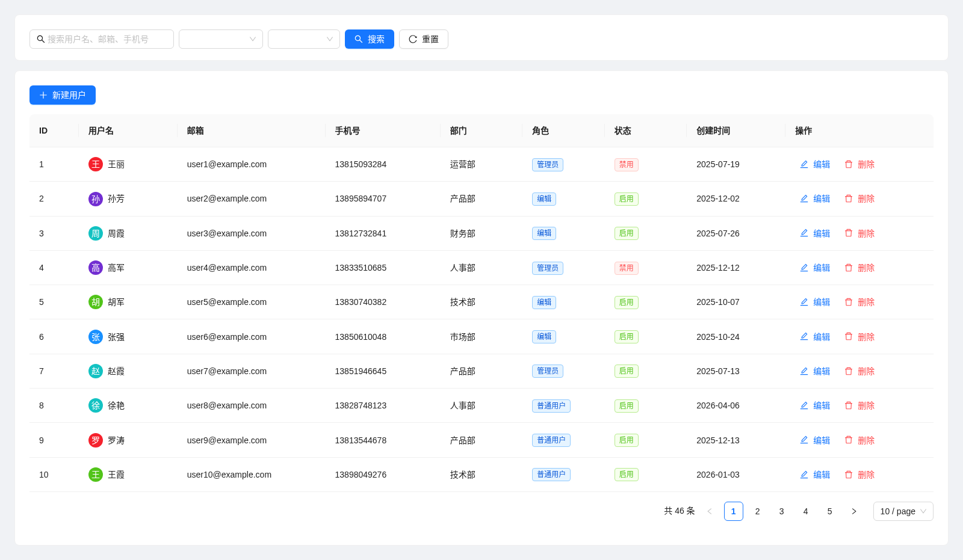Click the pencil edit icon for user1@example.com

pos(804,164)
